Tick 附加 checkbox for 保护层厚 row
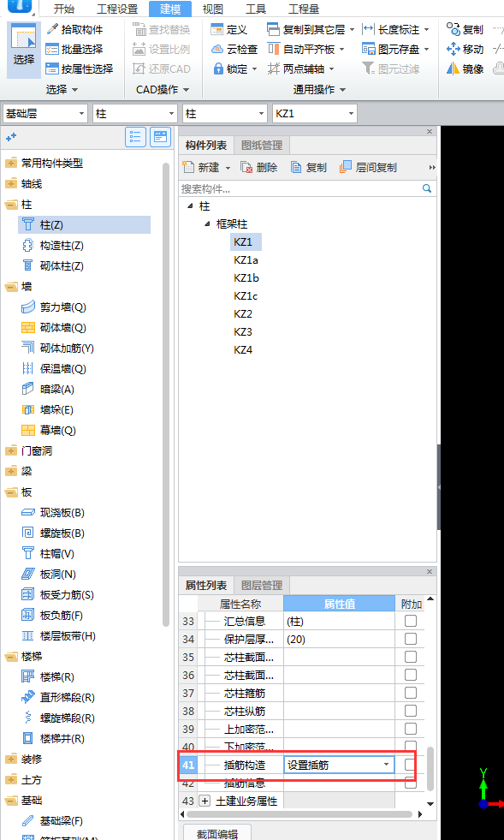This screenshot has width=504, height=840. [x=410, y=639]
